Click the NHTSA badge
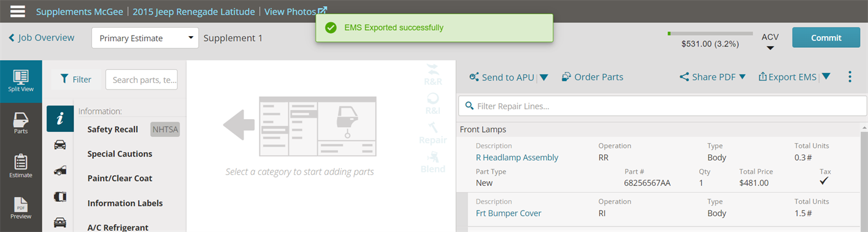This screenshot has width=868, height=232. point(165,130)
